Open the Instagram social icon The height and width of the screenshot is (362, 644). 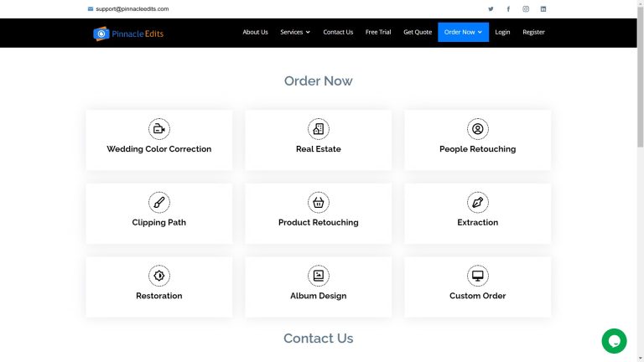526,9
